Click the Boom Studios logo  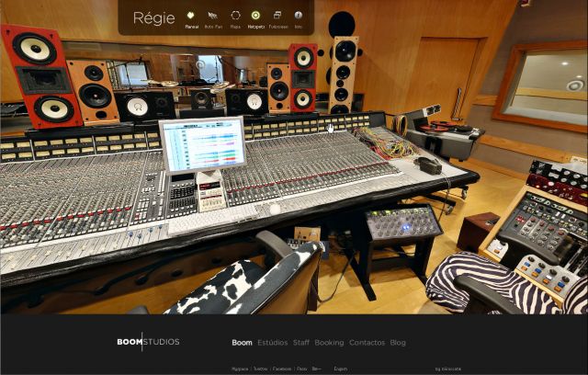tap(148, 342)
